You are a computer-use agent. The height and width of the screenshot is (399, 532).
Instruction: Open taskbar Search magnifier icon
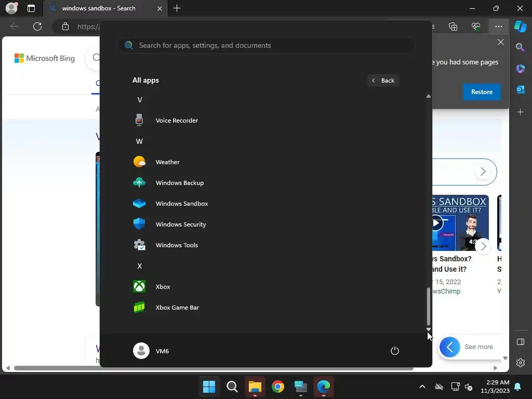click(x=232, y=387)
